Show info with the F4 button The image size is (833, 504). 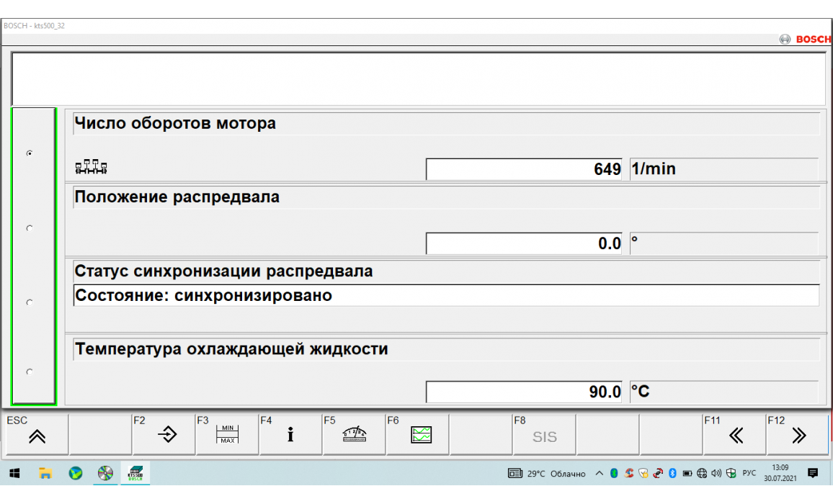coord(290,434)
